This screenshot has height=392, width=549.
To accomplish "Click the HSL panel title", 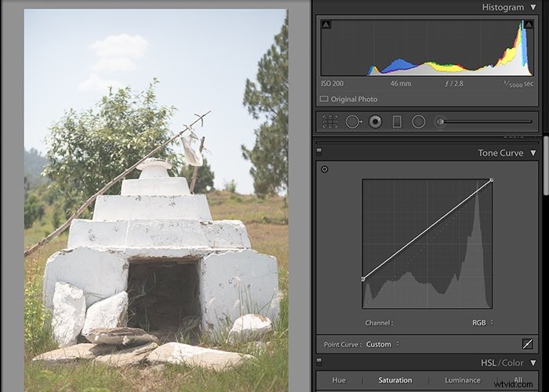I will pyautogui.click(x=488, y=363).
